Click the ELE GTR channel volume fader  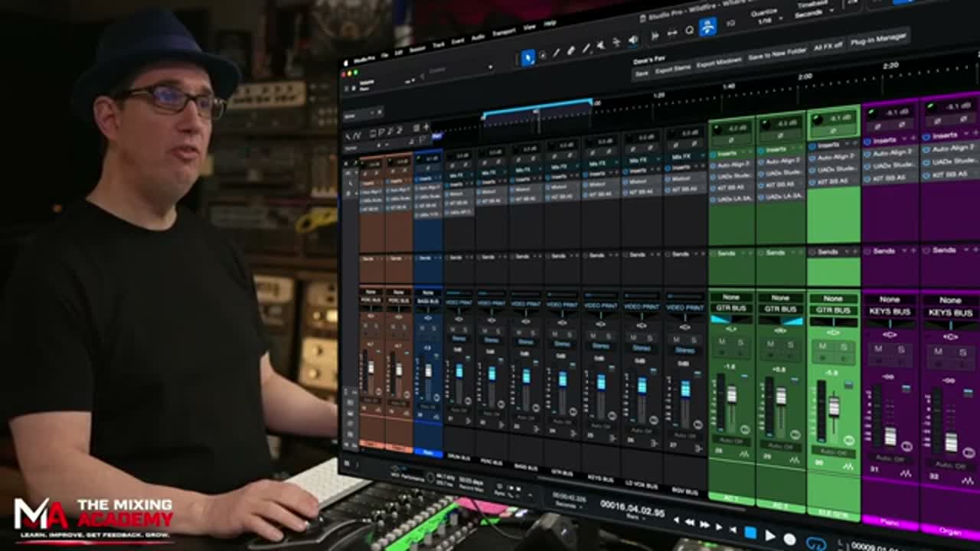(834, 406)
